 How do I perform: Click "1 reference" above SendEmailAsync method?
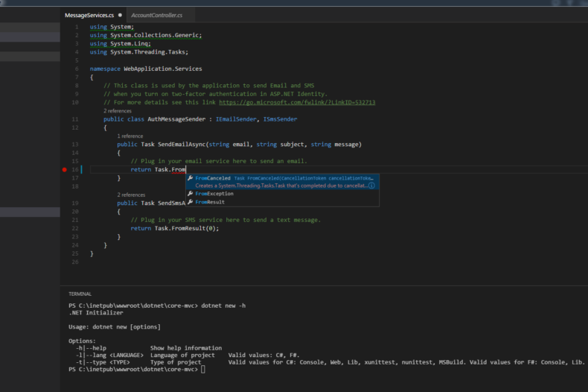130,136
